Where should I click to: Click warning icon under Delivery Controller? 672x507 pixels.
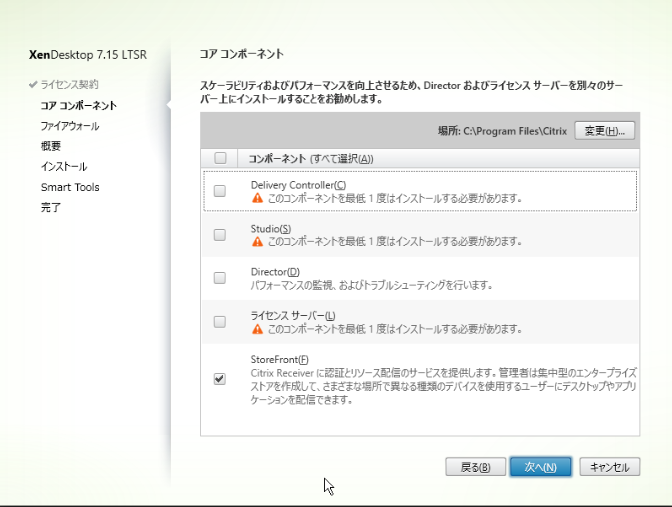point(257,198)
